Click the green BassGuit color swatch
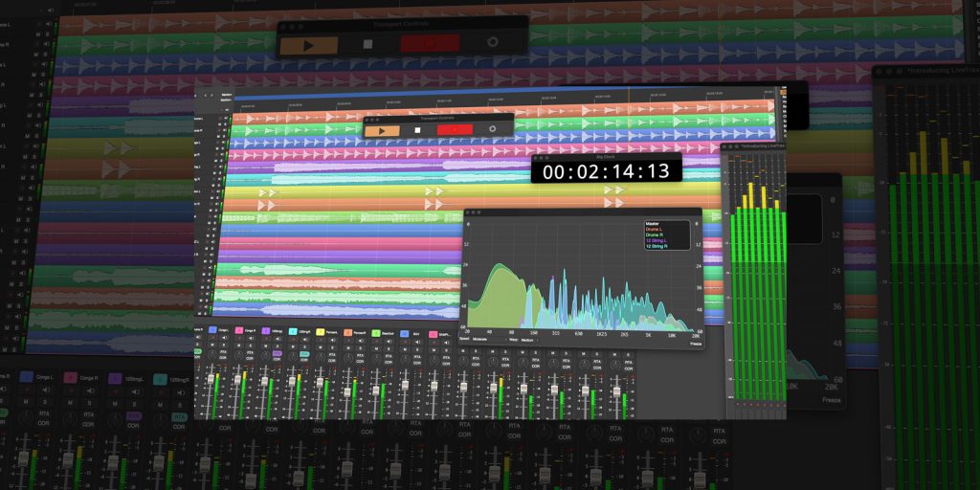The image size is (980, 490). (x=375, y=333)
